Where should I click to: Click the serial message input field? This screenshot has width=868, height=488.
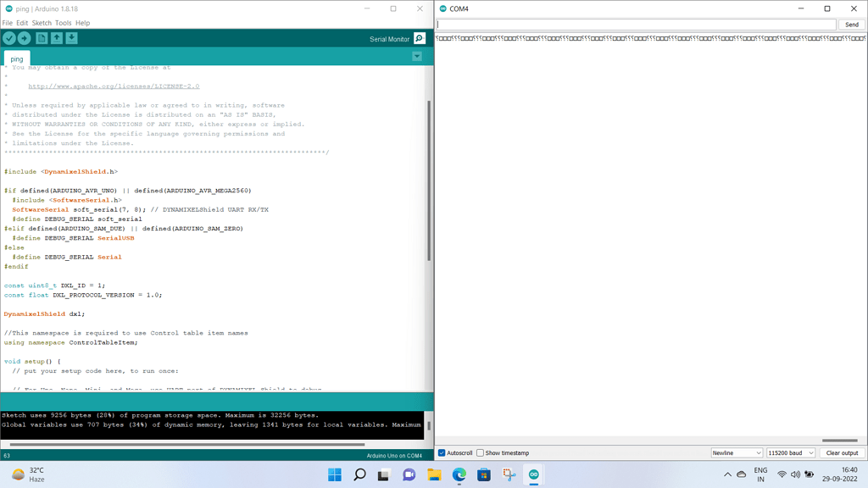(636, 25)
